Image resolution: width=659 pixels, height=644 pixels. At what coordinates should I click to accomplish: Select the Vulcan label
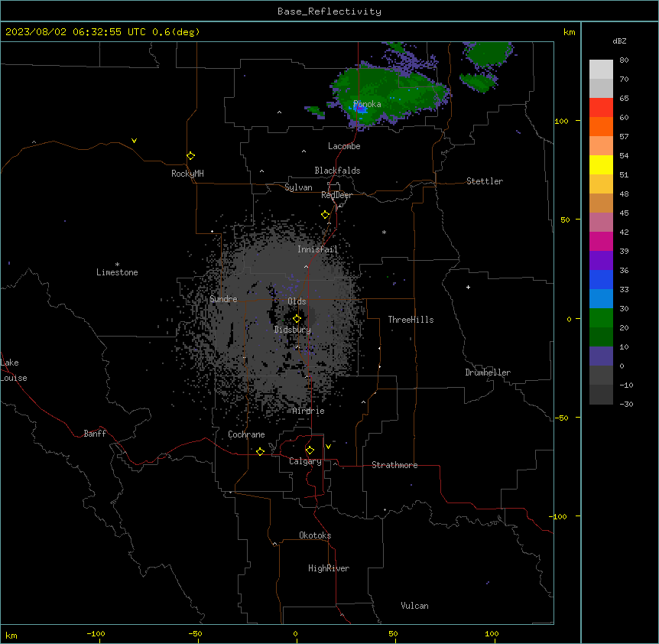[415, 606]
